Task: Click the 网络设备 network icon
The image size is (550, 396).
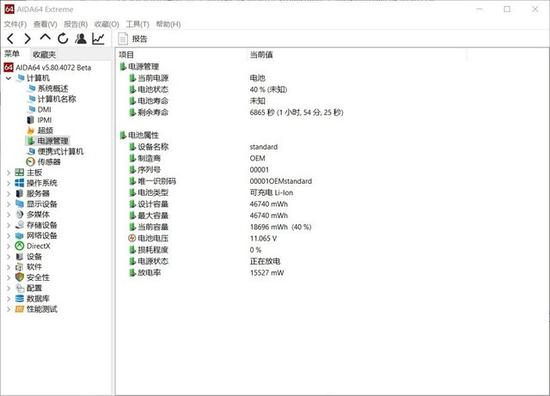Action: click(20, 235)
